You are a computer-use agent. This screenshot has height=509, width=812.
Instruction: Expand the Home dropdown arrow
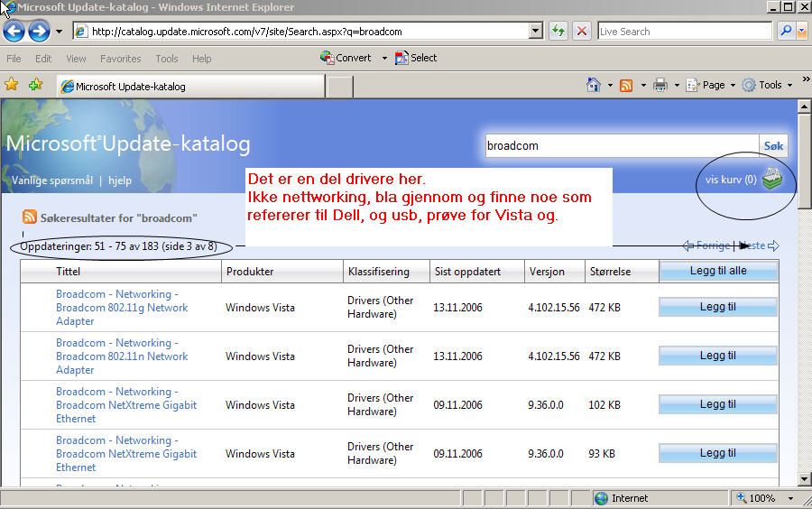click(x=610, y=85)
